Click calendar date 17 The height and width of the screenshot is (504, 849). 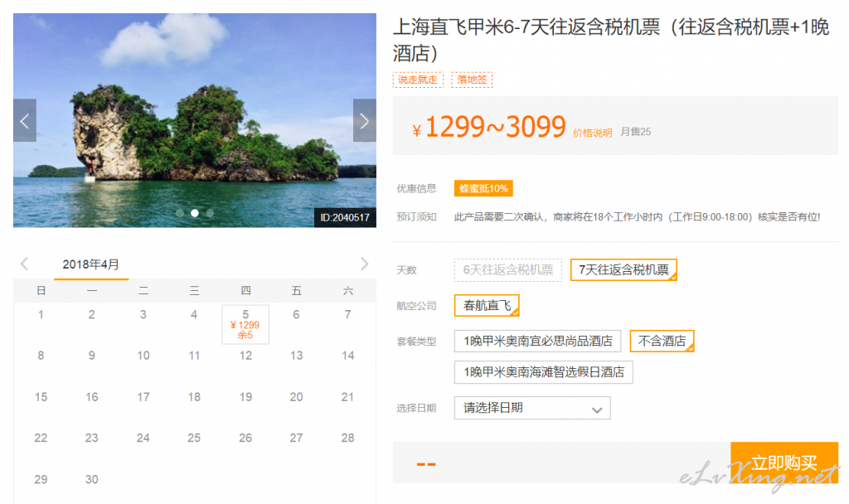(143, 397)
